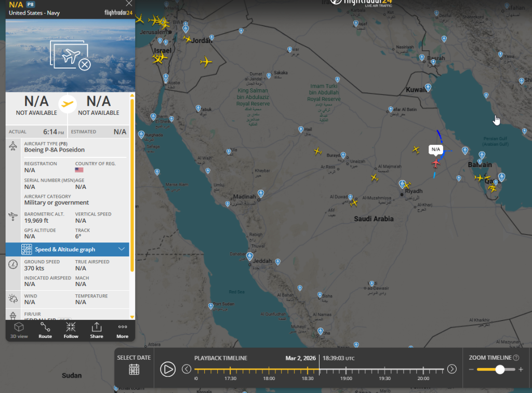Click the 19:00 mark on playback timeline
The height and width of the screenshot is (393, 532).
click(346, 370)
